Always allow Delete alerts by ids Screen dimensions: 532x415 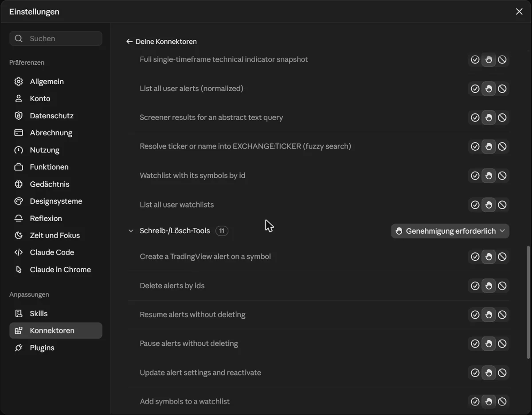pos(475,286)
